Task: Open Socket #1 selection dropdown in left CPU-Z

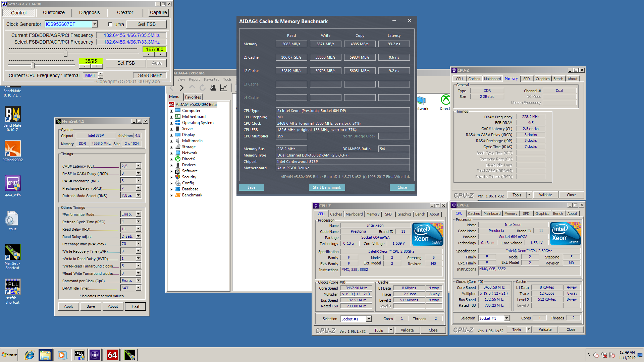Action: pos(369,319)
